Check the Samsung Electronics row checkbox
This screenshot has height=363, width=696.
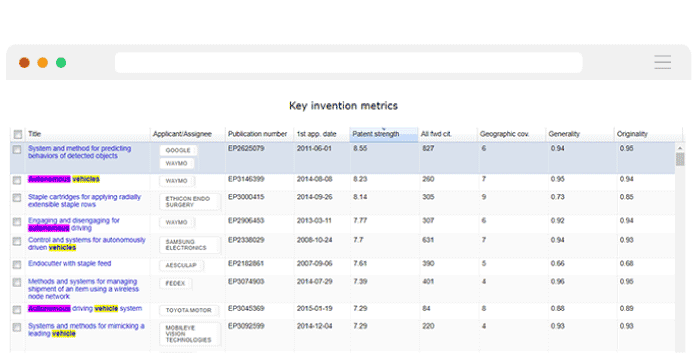click(17, 241)
